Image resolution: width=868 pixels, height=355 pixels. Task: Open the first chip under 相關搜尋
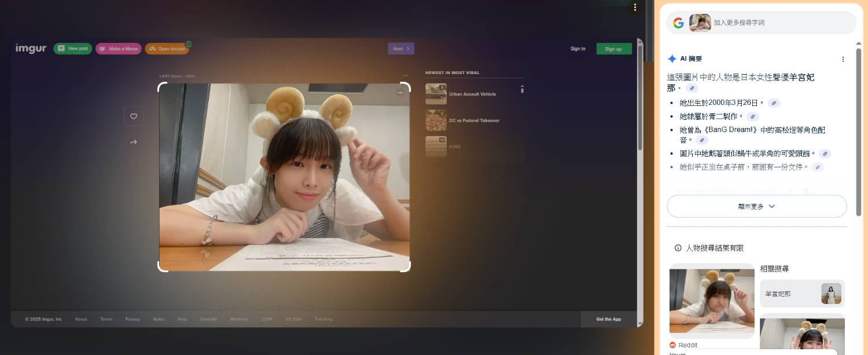802,294
